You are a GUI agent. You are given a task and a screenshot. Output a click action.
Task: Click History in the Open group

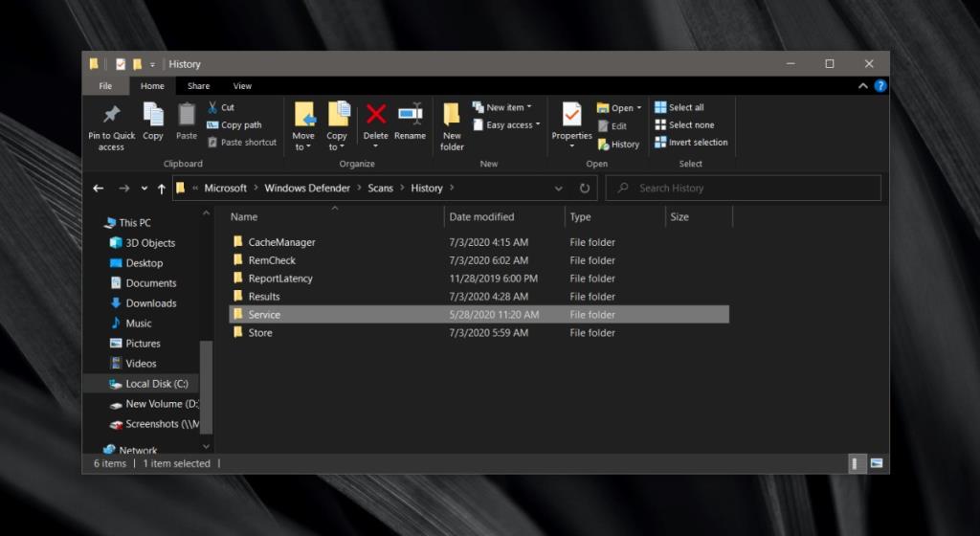click(x=618, y=145)
